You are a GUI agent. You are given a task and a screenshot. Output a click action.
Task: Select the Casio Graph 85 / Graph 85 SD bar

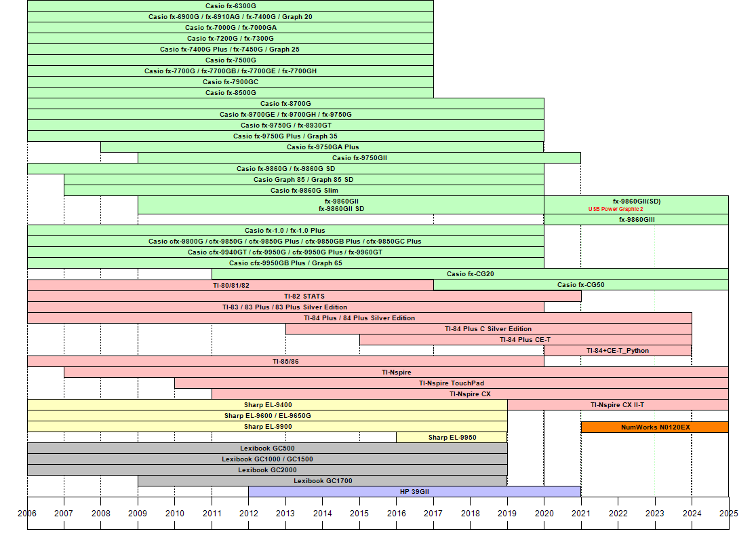click(x=304, y=180)
